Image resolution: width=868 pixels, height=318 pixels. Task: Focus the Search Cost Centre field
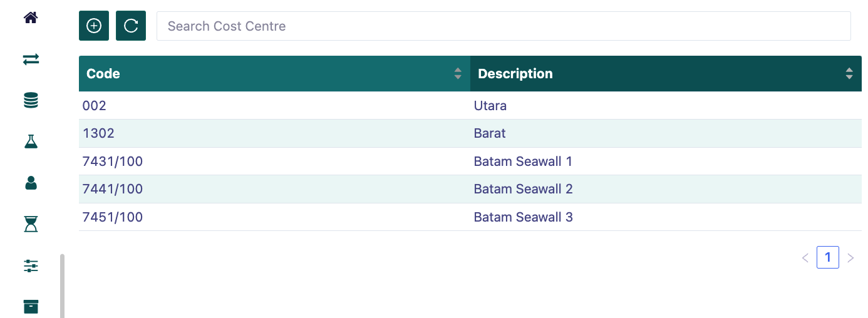pyautogui.click(x=504, y=26)
